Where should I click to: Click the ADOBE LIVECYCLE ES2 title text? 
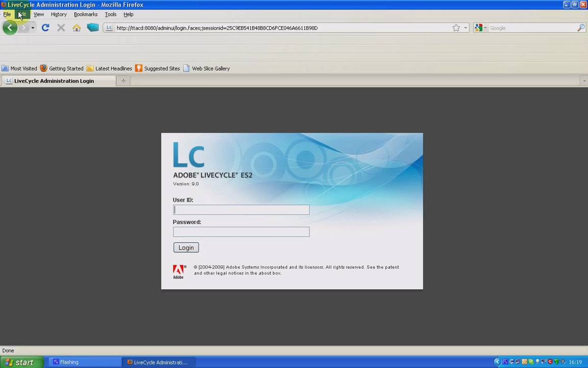pos(213,175)
